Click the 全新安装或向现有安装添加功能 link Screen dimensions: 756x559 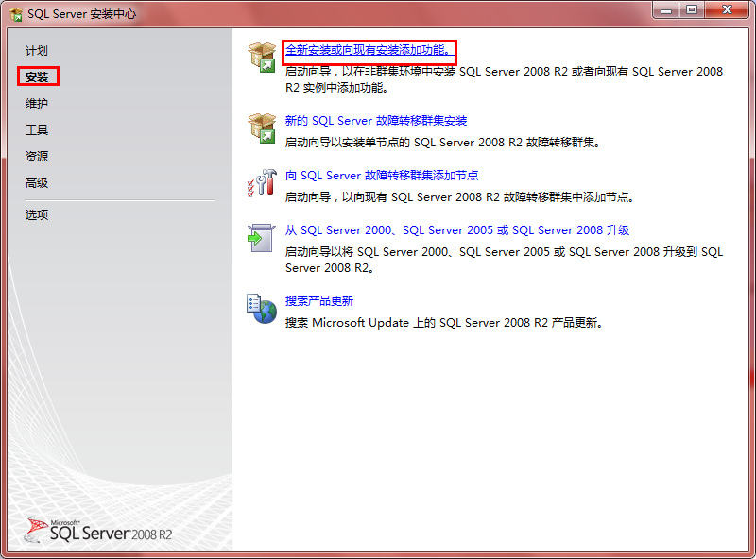[368, 50]
